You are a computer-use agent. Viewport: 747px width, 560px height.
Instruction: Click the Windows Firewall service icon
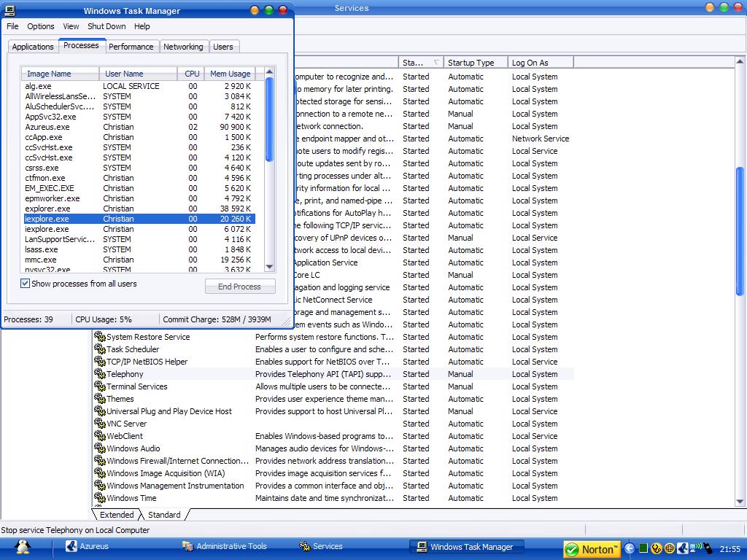[x=99, y=460]
